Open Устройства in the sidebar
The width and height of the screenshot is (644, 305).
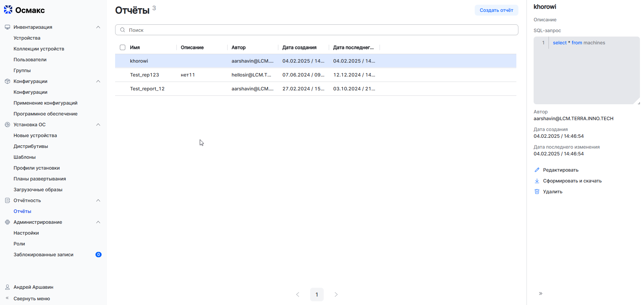(x=27, y=38)
